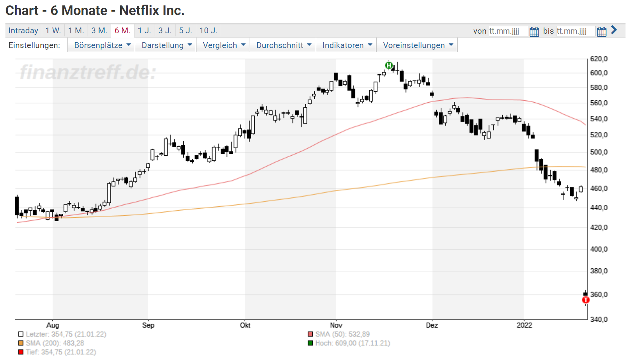Image resolution: width=629 pixels, height=364 pixels.
Task: Expand the Börsenplätze dropdown
Action: click(102, 45)
